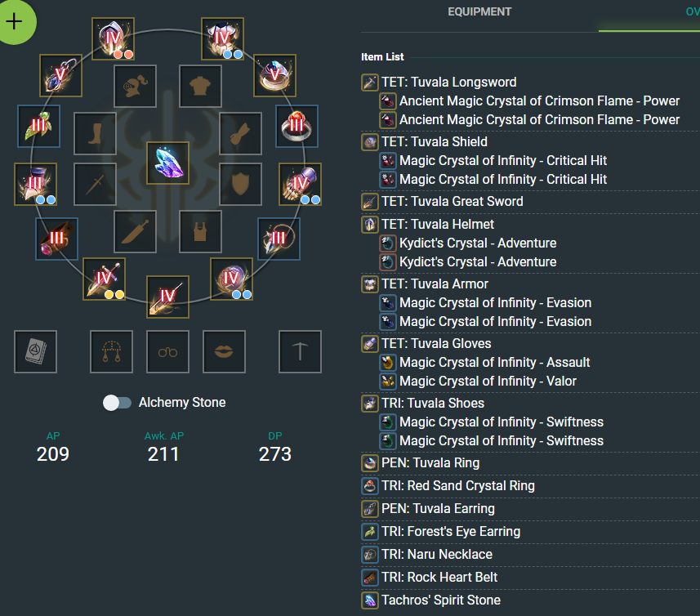Viewport: 700px width, 616px height.
Task: Select PEN: Tuvala Ring list entry
Action: [x=430, y=463]
